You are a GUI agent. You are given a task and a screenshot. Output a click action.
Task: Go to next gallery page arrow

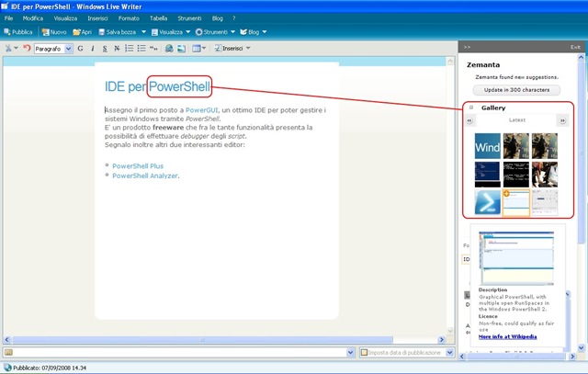(x=562, y=120)
